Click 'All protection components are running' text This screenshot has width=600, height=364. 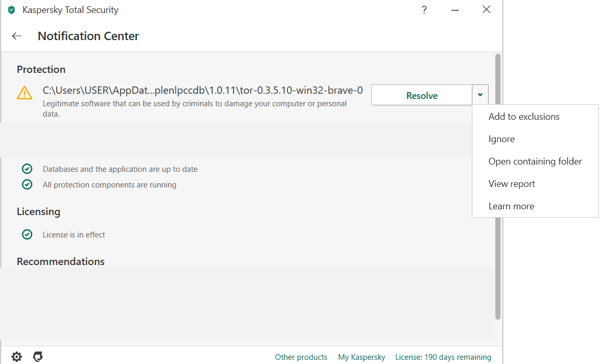pyautogui.click(x=109, y=185)
